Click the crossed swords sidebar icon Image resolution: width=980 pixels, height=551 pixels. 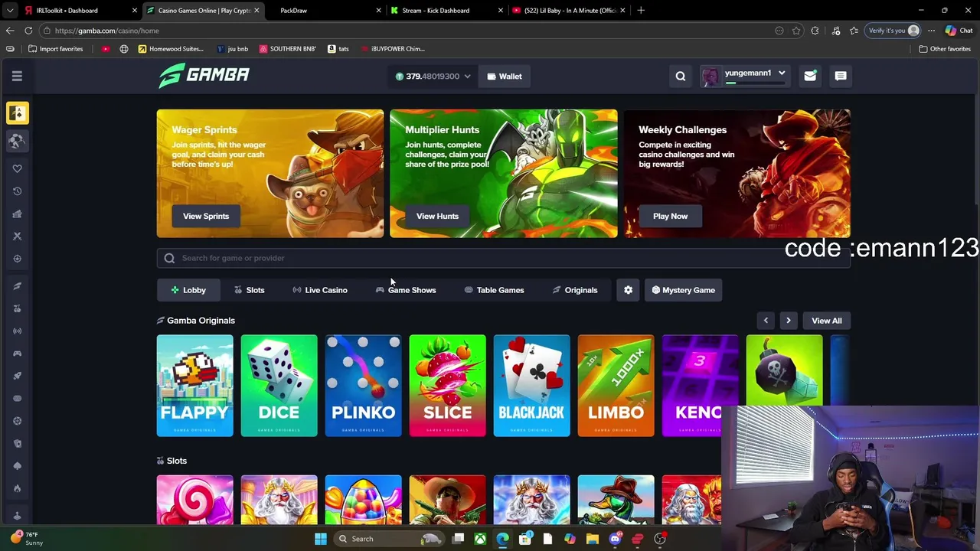pyautogui.click(x=17, y=236)
